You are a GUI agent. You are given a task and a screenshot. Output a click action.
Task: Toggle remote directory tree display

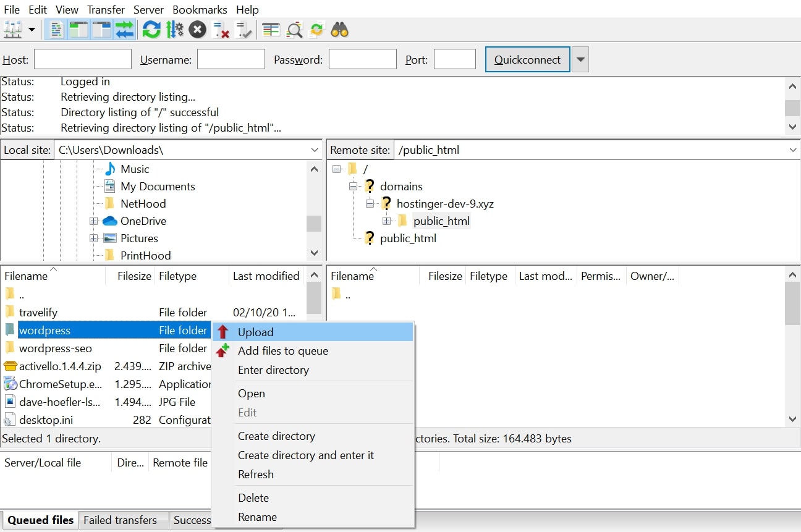click(101, 29)
